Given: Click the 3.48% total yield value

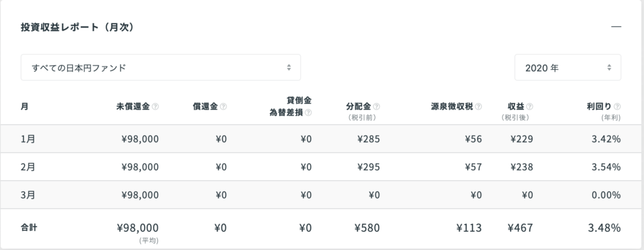Looking at the screenshot, I should pos(604,228).
